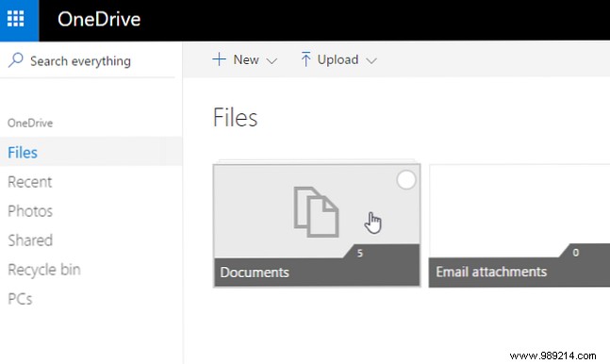
Task: Click the search magnifier icon
Action: (16, 60)
